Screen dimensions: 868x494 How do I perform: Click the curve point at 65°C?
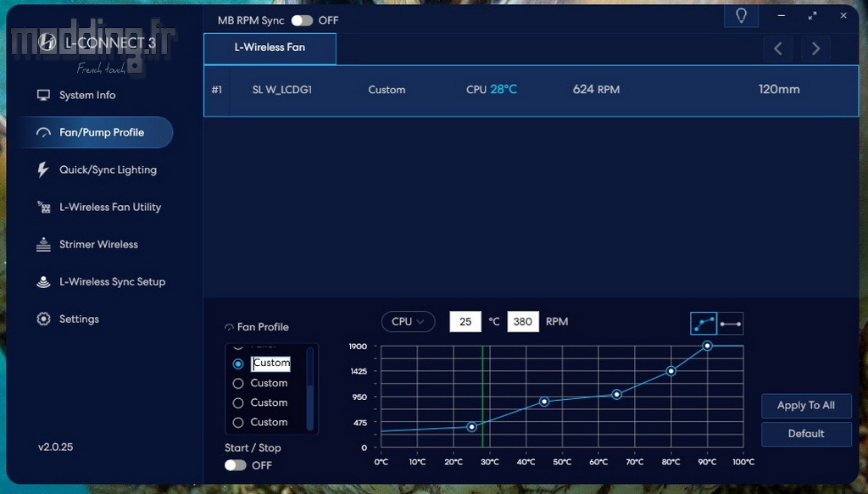tap(617, 394)
